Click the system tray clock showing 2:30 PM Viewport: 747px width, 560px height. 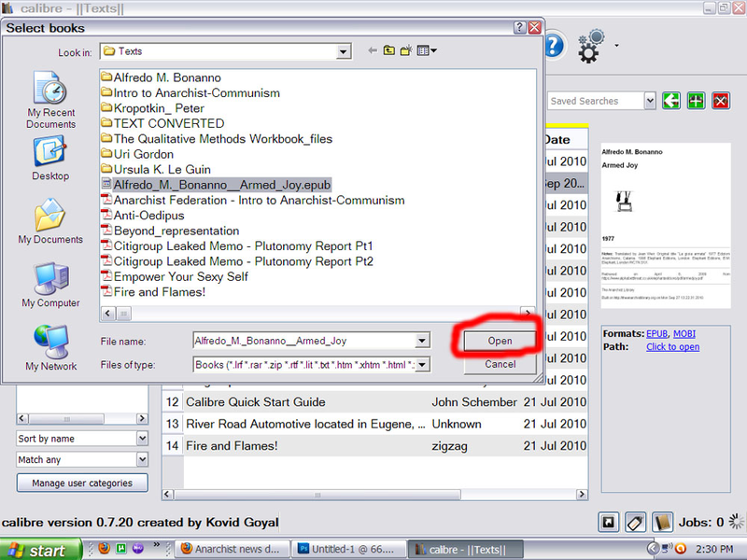(714, 549)
